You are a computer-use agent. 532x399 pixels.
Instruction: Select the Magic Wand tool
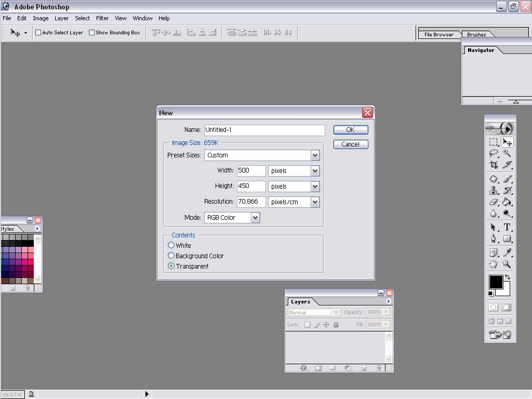coord(507,153)
